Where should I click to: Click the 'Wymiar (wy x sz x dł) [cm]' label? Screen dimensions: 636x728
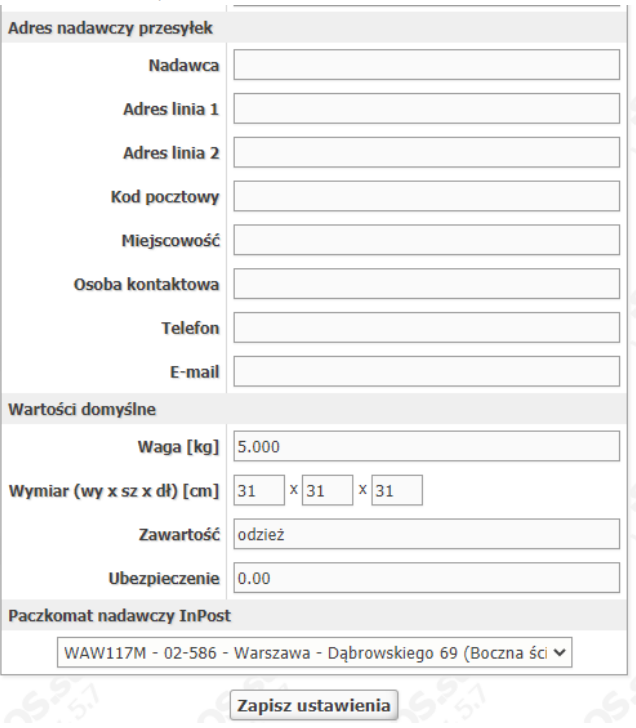coord(114,492)
